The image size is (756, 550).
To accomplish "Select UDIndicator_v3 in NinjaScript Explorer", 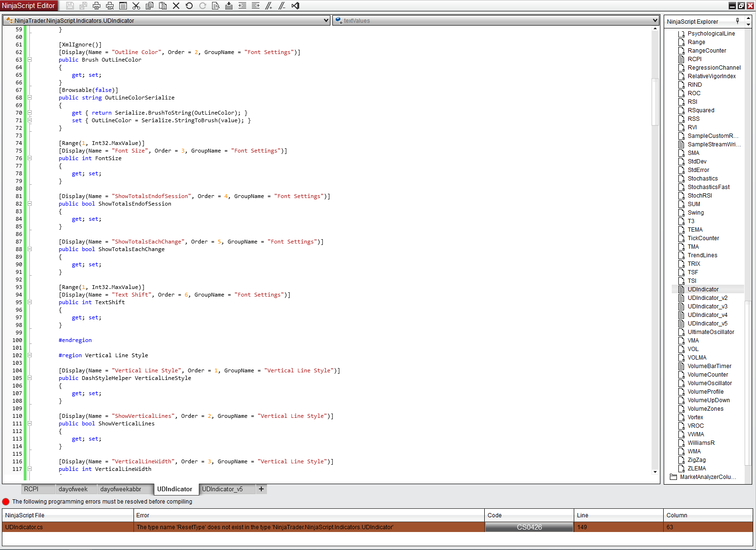I will pos(707,307).
